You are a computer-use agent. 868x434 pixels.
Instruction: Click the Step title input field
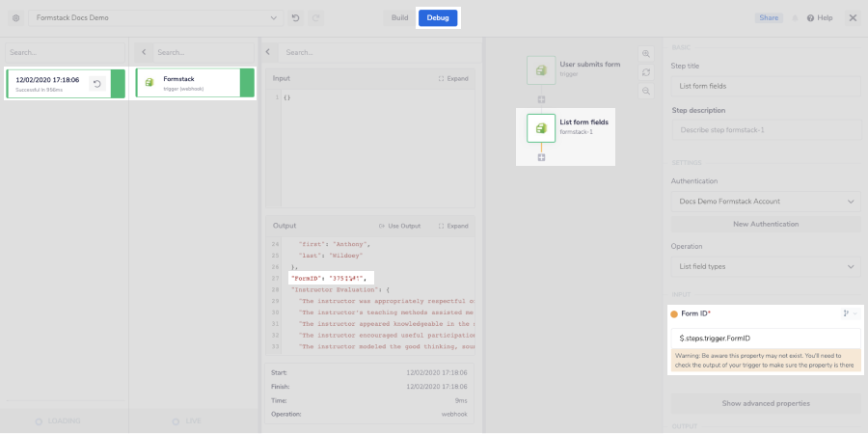click(765, 86)
